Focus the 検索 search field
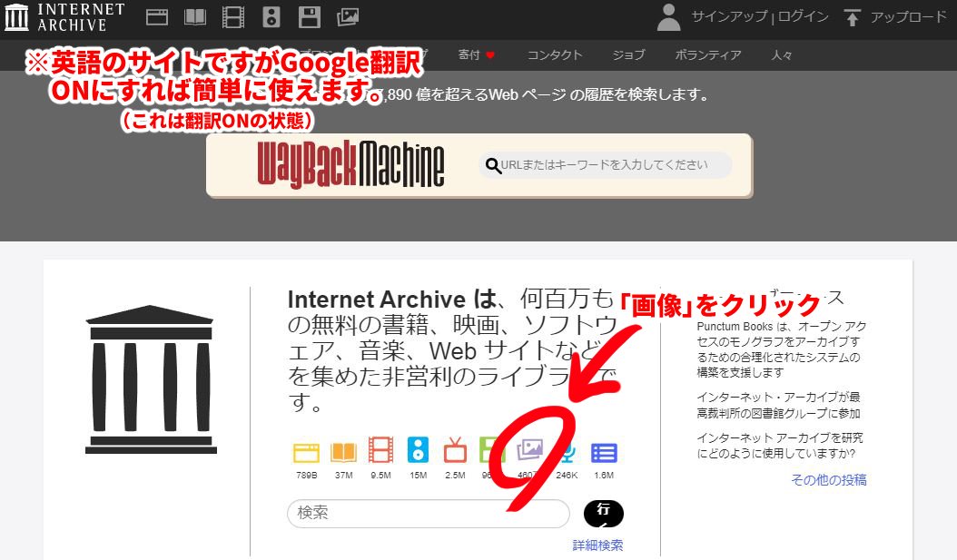The height and width of the screenshot is (560, 957). pyautogui.click(x=429, y=513)
